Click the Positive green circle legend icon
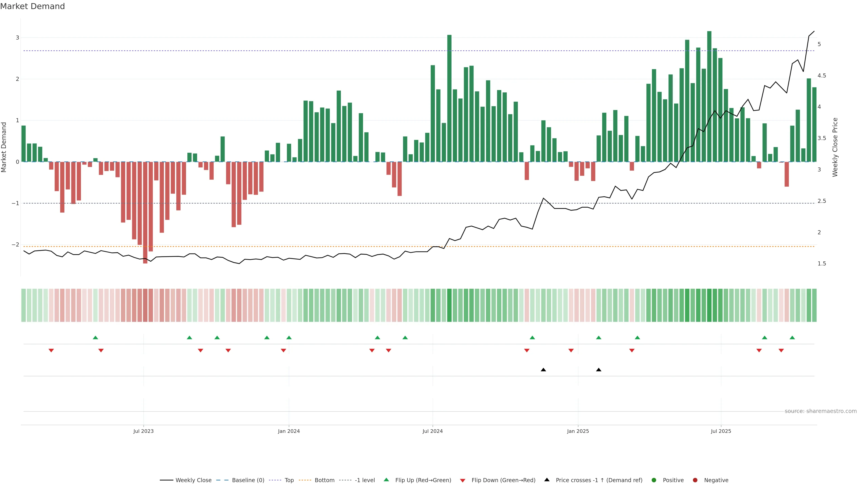 654,480
